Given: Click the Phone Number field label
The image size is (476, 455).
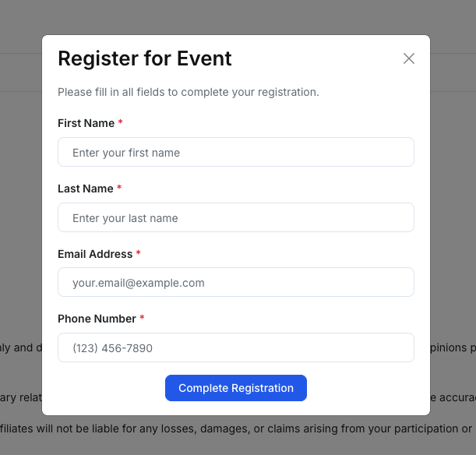Looking at the screenshot, I should [x=97, y=319].
